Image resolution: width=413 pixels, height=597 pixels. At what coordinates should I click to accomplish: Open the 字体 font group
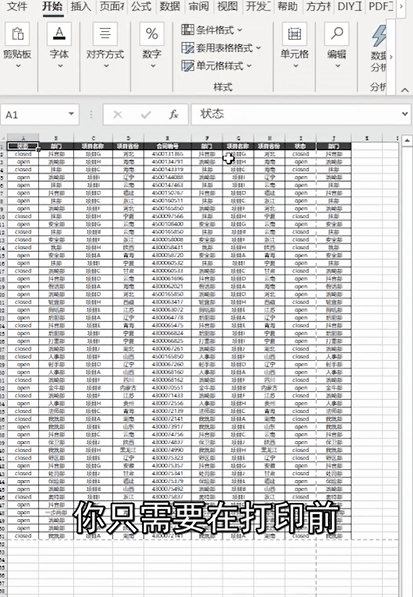pos(59,45)
